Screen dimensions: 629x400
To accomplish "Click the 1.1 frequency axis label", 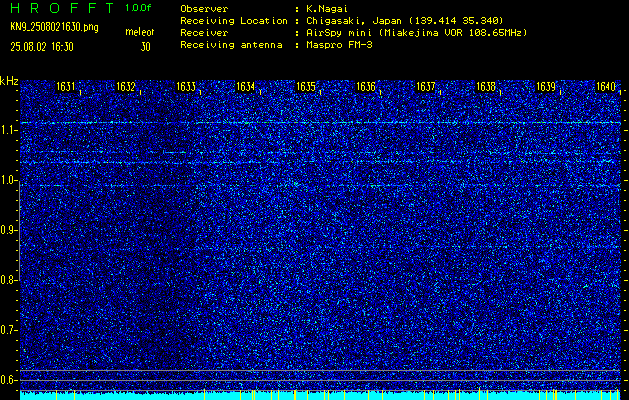I will point(7,130).
